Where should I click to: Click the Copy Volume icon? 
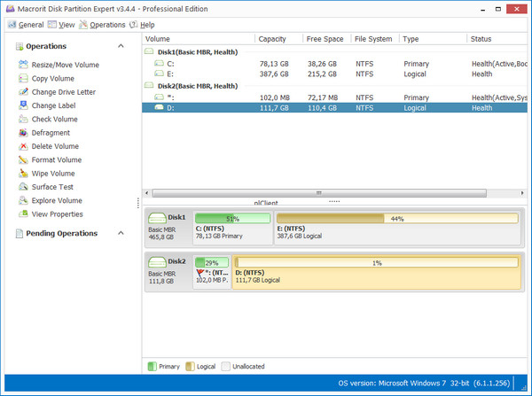[x=23, y=79]
